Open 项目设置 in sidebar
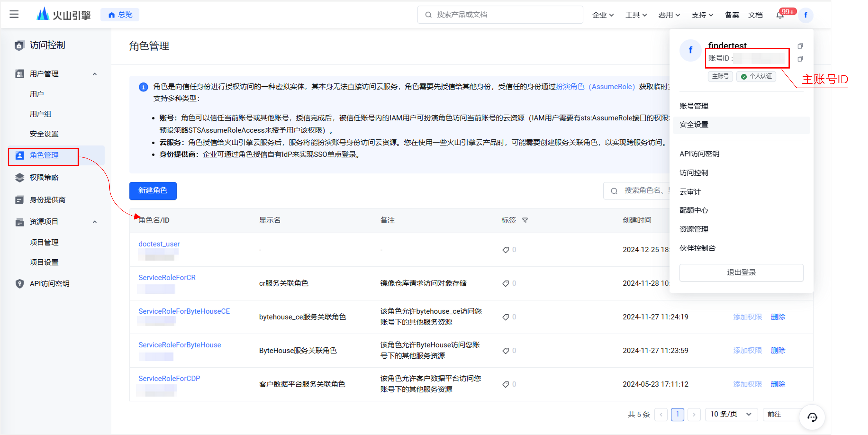Screen dimensions: 868x435 pyautogui.click(x=44, y=262)
